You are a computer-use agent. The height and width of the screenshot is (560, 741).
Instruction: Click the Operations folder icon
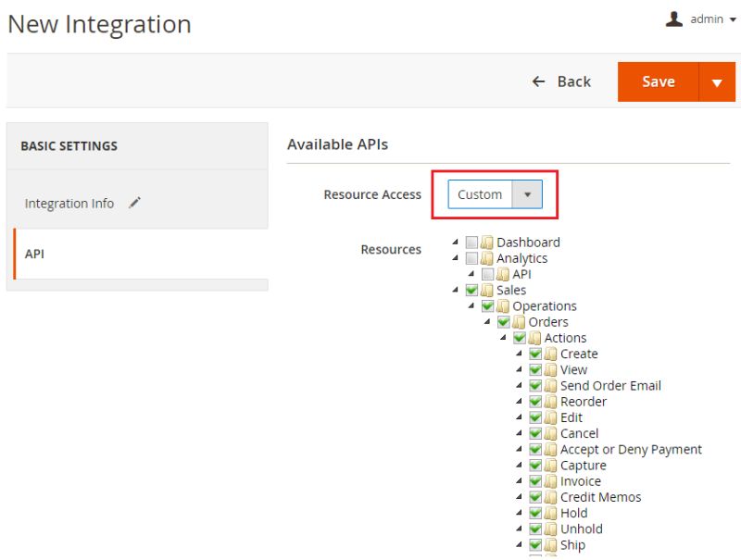click(x=503, y=306)
